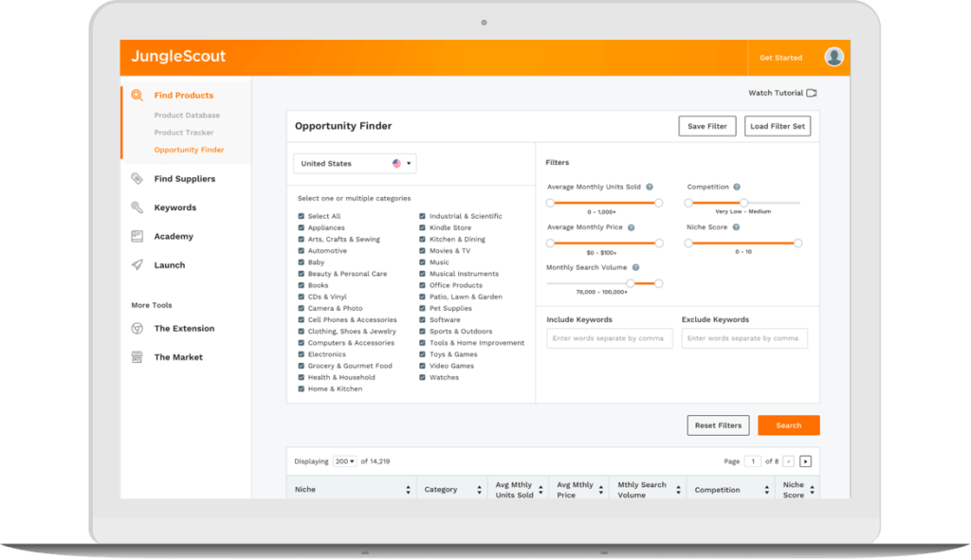The height and width of the screenshot is (560, 971).
Task: Sort by Avg Mthly Price arrows
Action: tap(600, 490)
